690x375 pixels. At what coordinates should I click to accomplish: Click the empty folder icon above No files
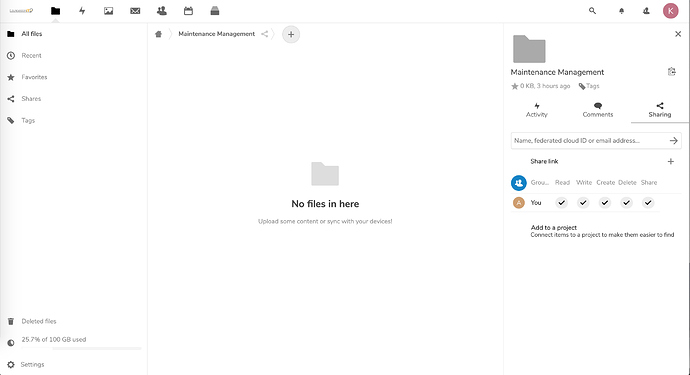[325, 174]
